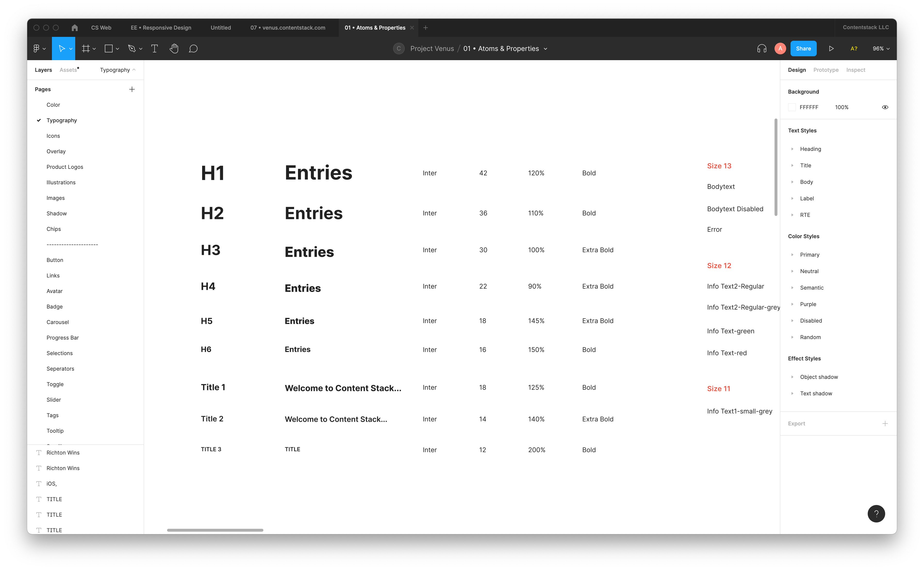The image size is (924, 570).
Task: Select the Move tool in toolbar
Action: (62, 49)
